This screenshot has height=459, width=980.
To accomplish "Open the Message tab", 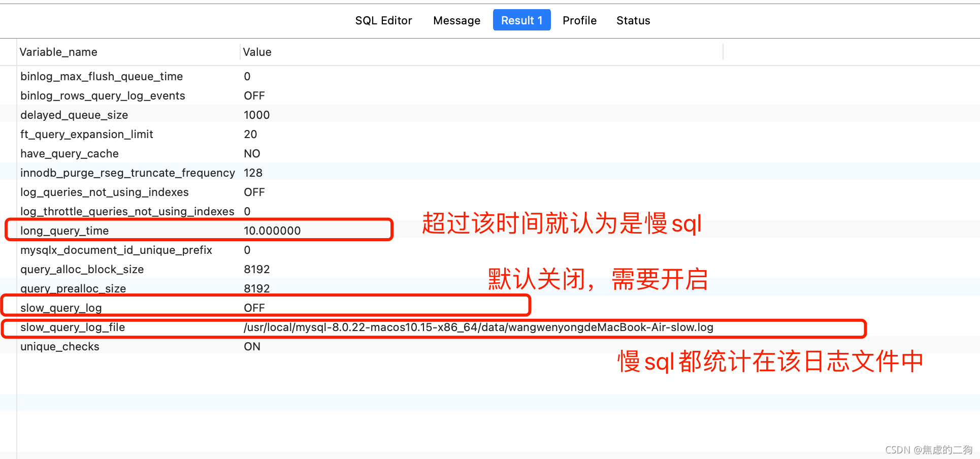I will [456, 20].
